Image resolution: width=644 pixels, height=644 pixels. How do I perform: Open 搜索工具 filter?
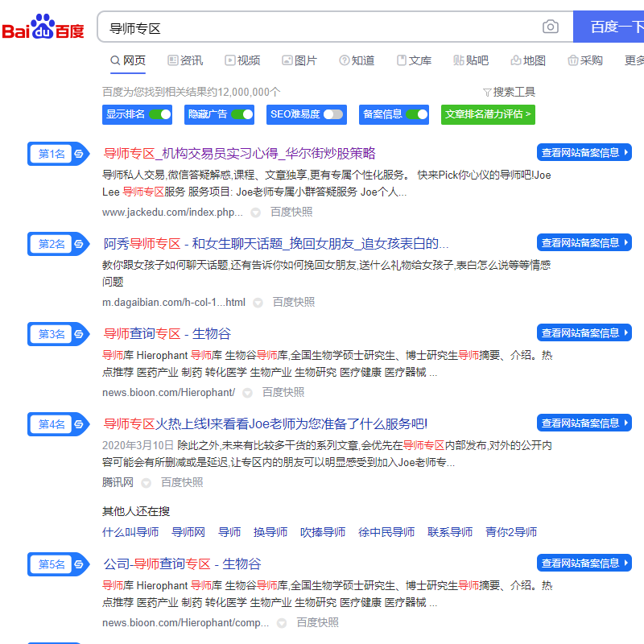509,92
